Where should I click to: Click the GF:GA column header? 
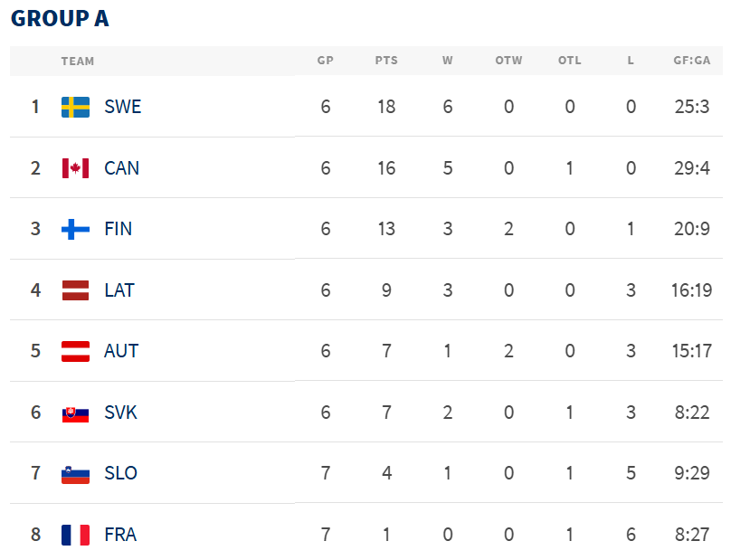692,61
